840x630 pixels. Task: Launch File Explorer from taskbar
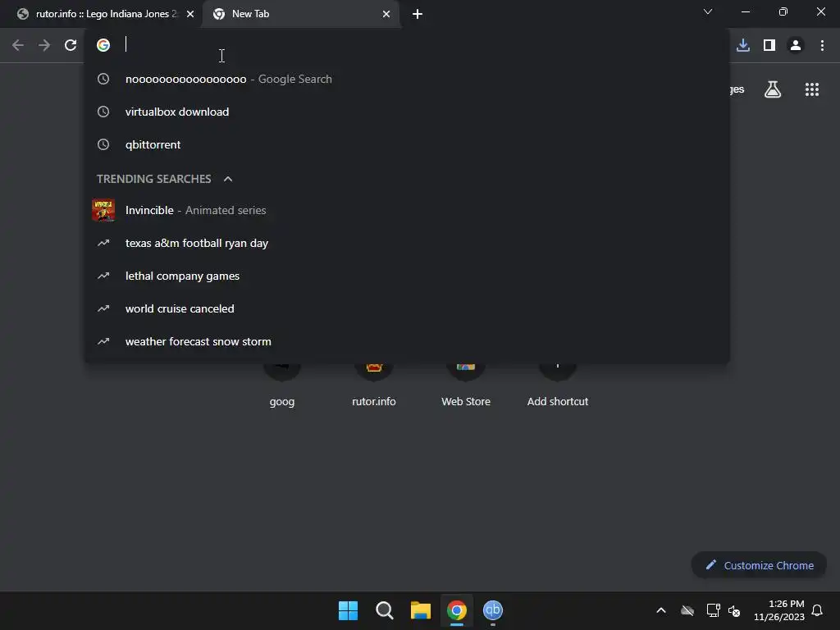(421, 610)
